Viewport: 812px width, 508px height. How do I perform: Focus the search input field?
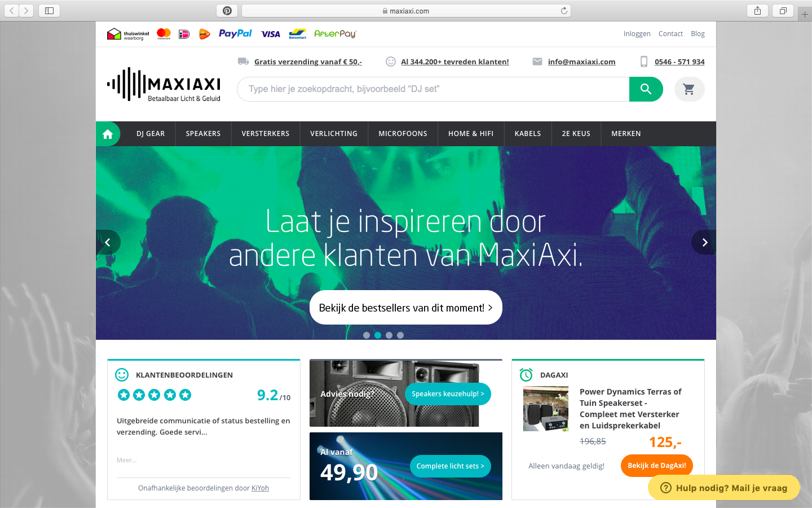(x=433, y=89)
